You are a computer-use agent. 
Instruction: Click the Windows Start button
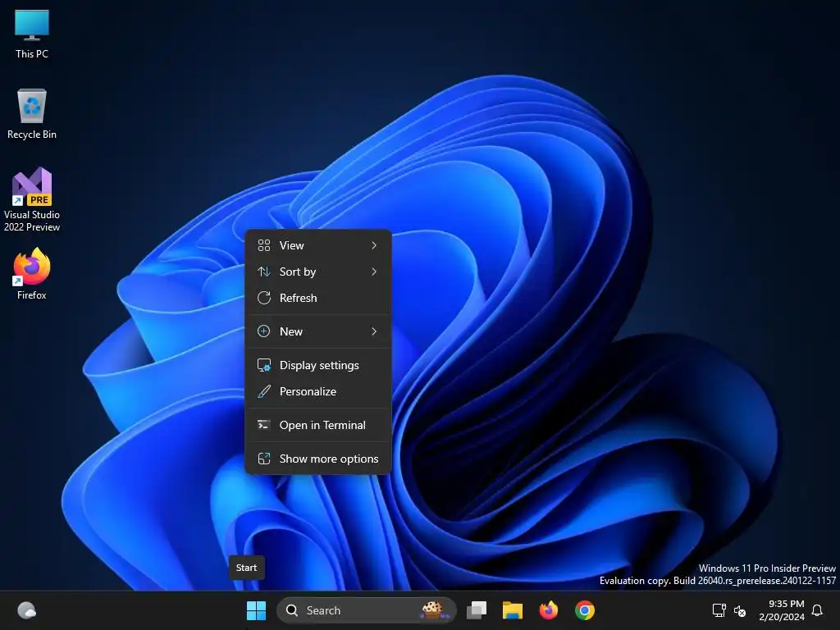[x=256, y=610]
